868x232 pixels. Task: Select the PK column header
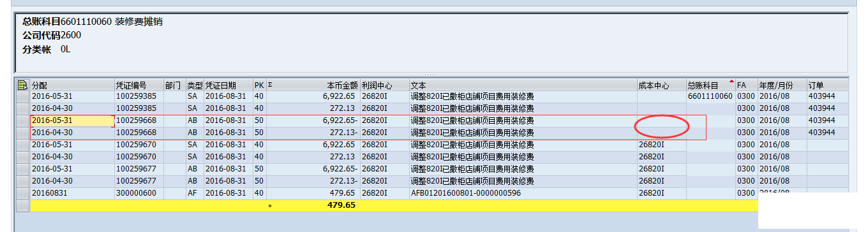(259, 85)
